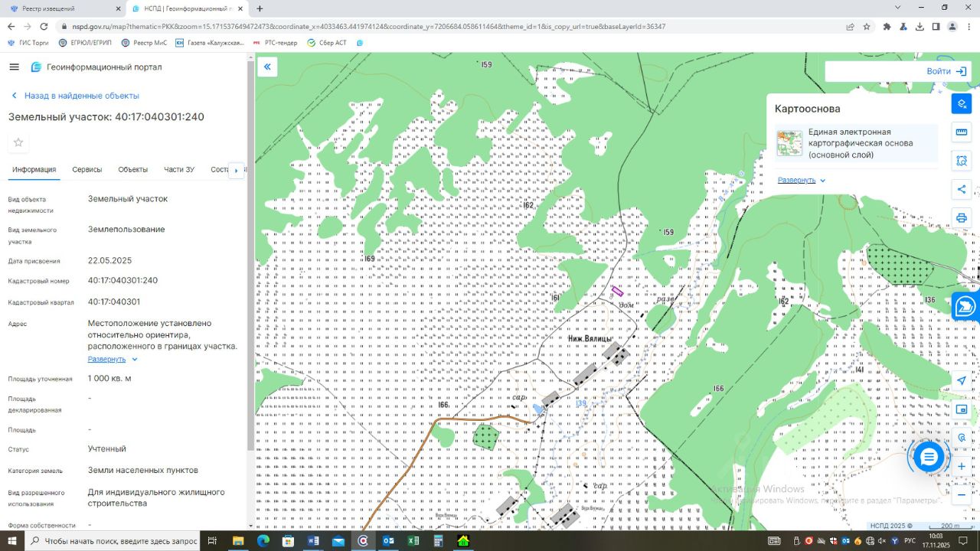The width and height of the screenshot is (980, 551).
Task: Click the date value 22.05.2025
Action: (x=109, y=260)
